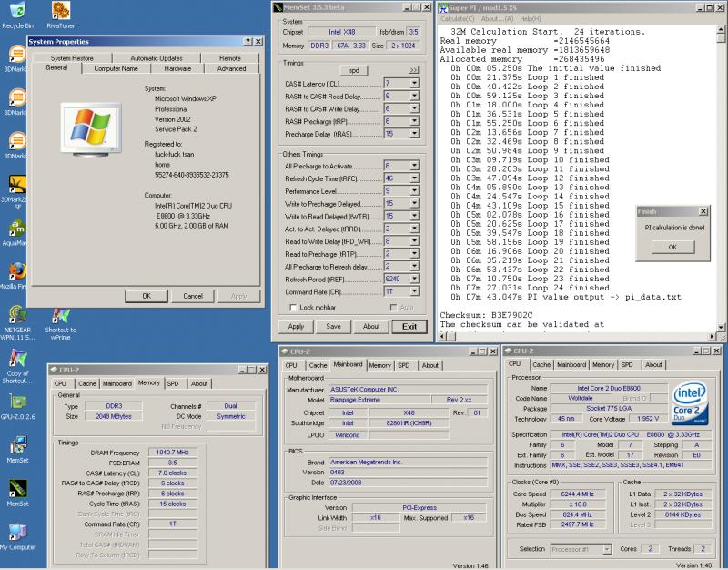Launch RivaTuner from the desktop
This screenshot has height=570, width=728.
pyautogui.click(x=61, y=15)
